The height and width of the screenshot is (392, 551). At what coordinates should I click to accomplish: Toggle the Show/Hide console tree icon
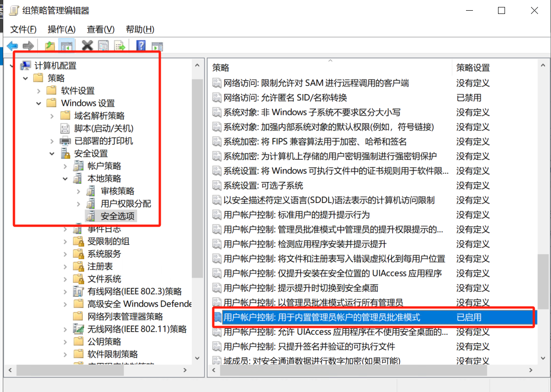coord(66,46)
